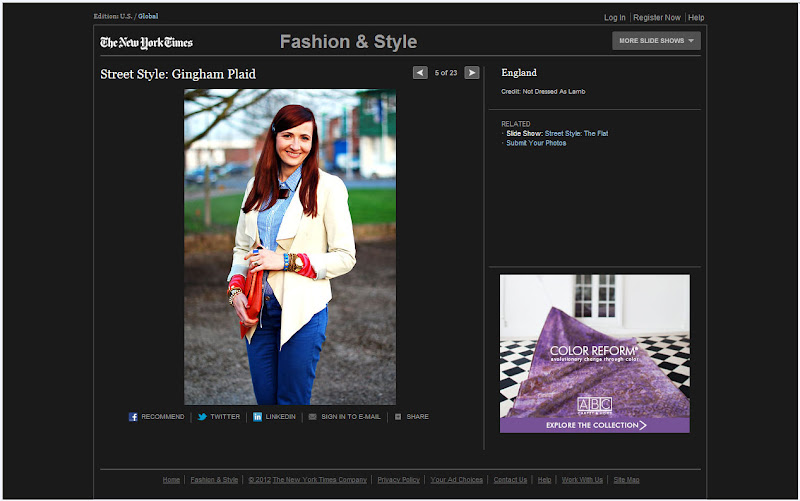
Task: Open Help in the top bar
Action: [696, 18]
